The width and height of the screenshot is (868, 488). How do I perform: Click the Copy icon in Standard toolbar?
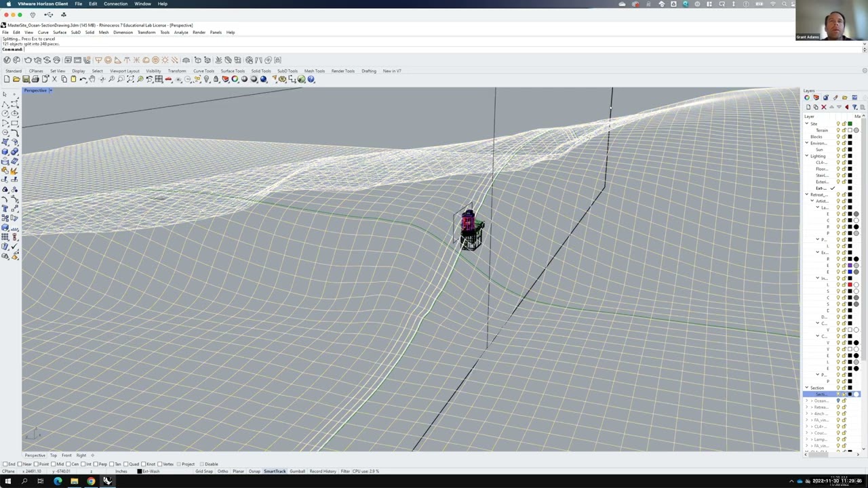[64, 79]
